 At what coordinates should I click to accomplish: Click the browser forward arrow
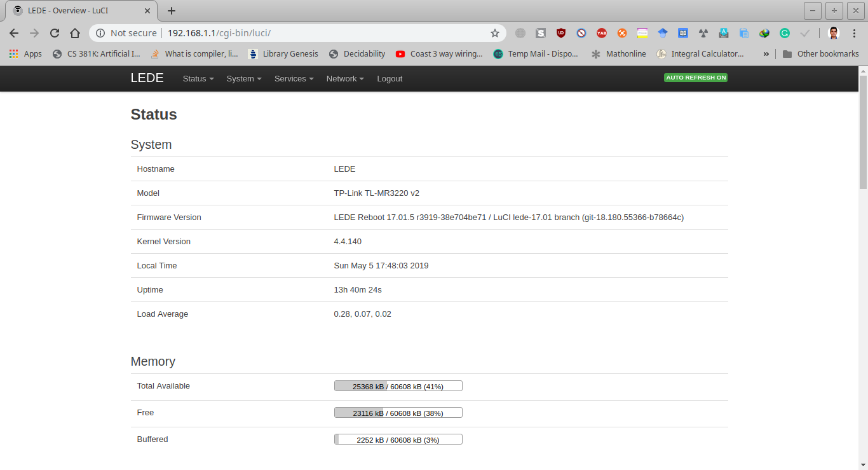pos(34,33)
